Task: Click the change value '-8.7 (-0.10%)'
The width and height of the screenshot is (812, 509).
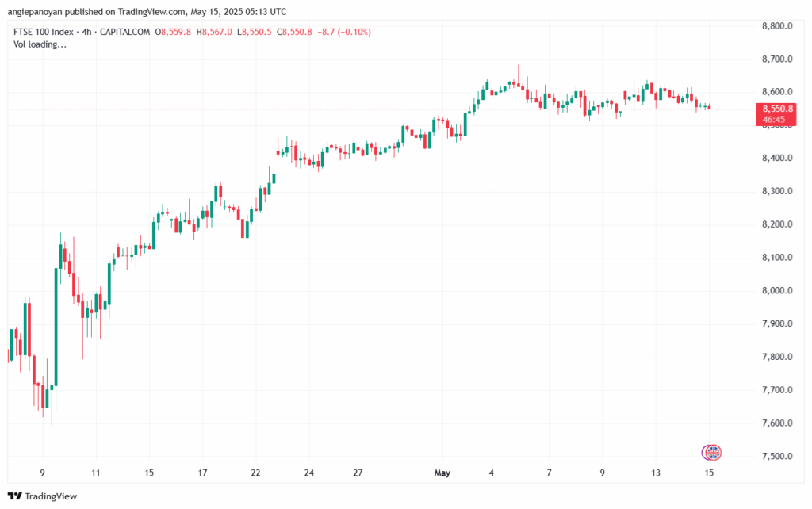Action: pos(344,32)
